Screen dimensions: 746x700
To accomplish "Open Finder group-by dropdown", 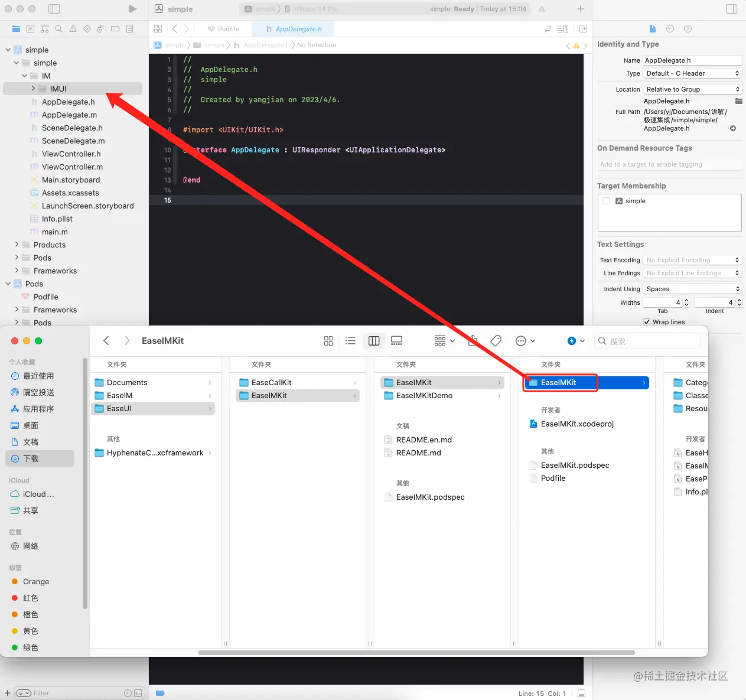I will (444, 341).
